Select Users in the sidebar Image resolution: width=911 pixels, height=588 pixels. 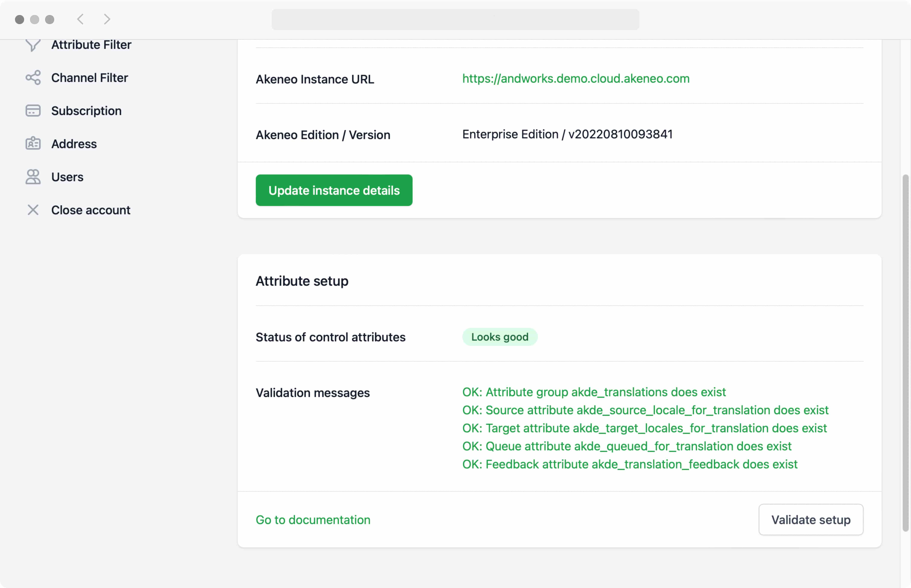(x=67, y=177)
